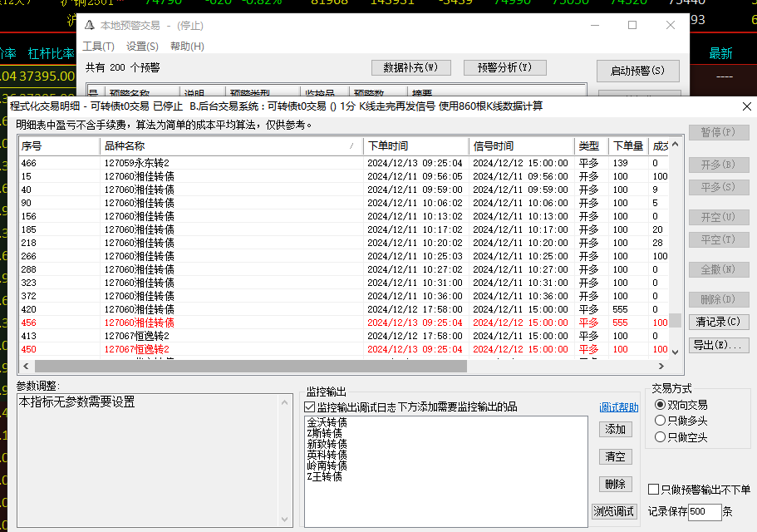Click the trade table's horizontal scrollbar left arrow
757x532 pixels.
tap(26, 367)
